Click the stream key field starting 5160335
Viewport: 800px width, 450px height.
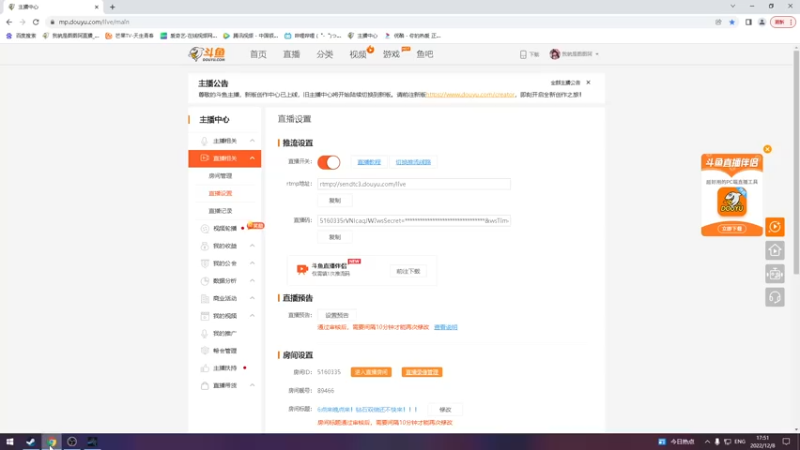pos(414,220)
